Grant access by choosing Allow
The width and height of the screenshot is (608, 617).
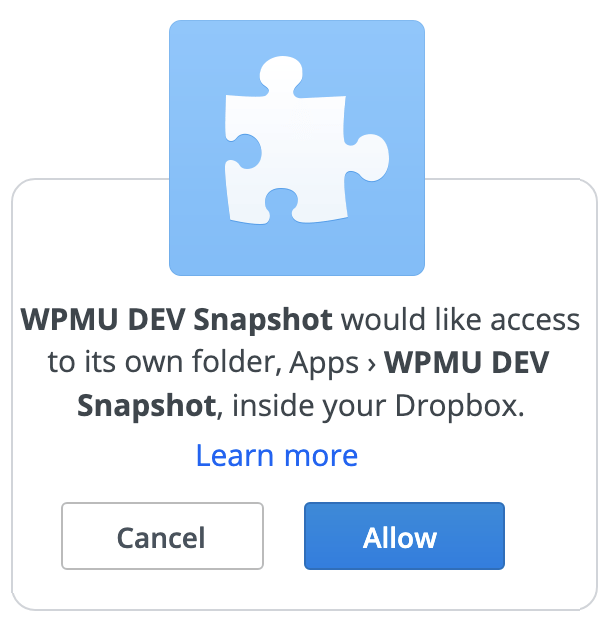pyautogui.click(x=404, y=536)
